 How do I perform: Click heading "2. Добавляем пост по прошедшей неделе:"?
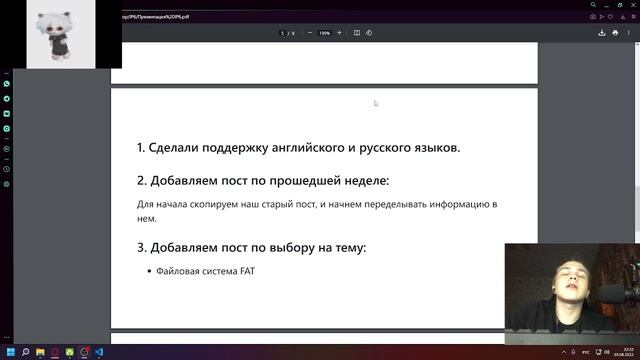coord(263,180)
